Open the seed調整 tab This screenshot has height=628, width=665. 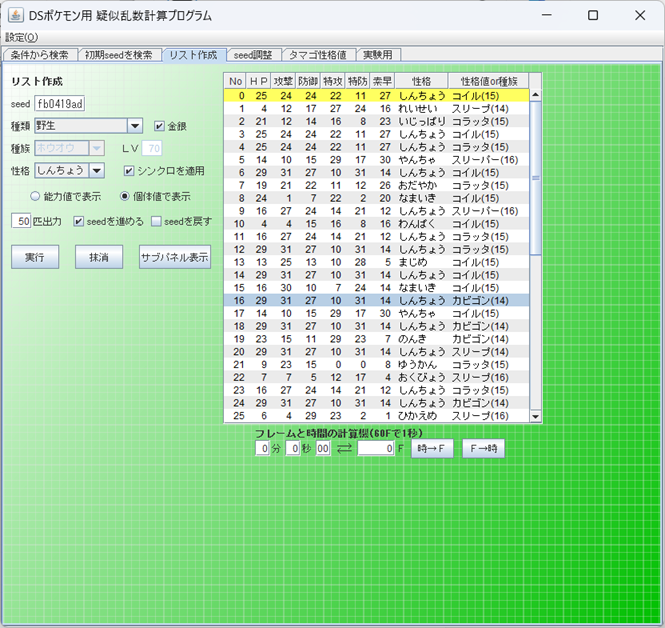pos(253,55)
